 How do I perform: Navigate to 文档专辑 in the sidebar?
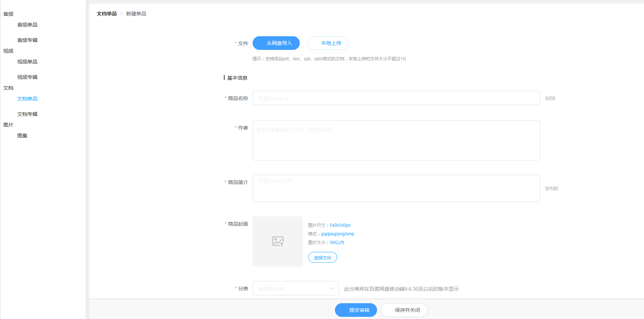tap(27, 114)
